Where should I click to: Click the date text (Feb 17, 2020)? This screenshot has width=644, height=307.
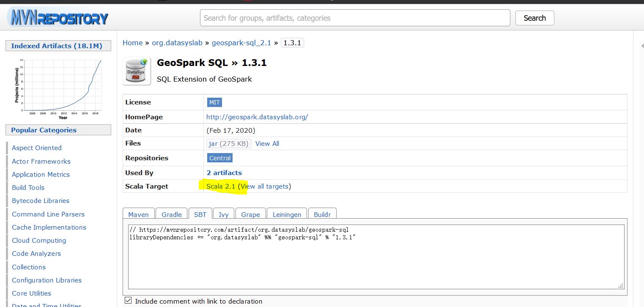231,130
